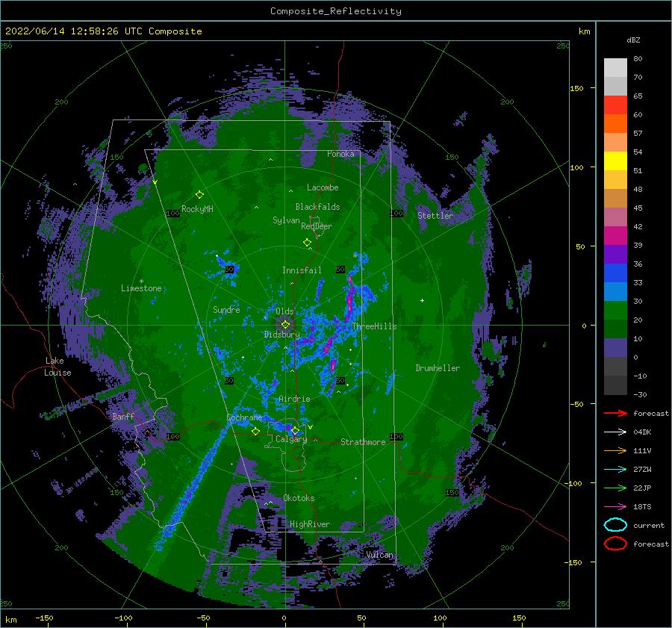Select the white 04DK arrow symbol
This screenshot has width=672, height=628.
tap(615, 432)
